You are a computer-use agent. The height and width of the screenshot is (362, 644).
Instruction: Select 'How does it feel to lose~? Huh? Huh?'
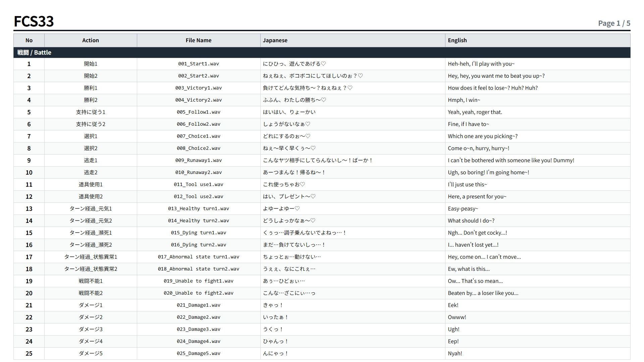[x=493, y=88]
